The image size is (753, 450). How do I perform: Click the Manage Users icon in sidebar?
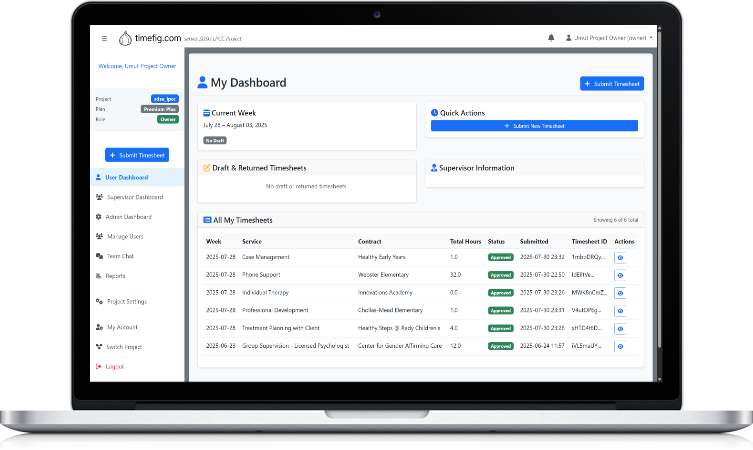pyautogui.click(x=98, y=236)
